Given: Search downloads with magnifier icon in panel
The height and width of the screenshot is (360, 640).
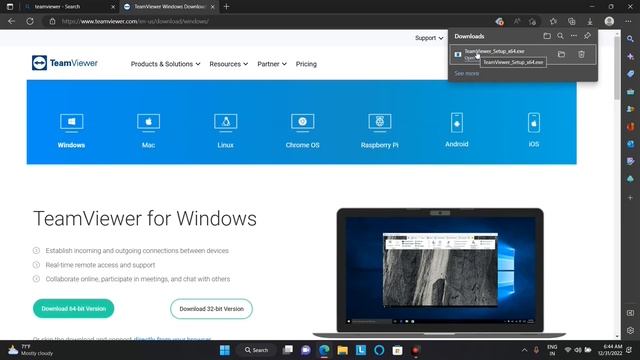Looking at the screenshot, I should click(560, 36).
